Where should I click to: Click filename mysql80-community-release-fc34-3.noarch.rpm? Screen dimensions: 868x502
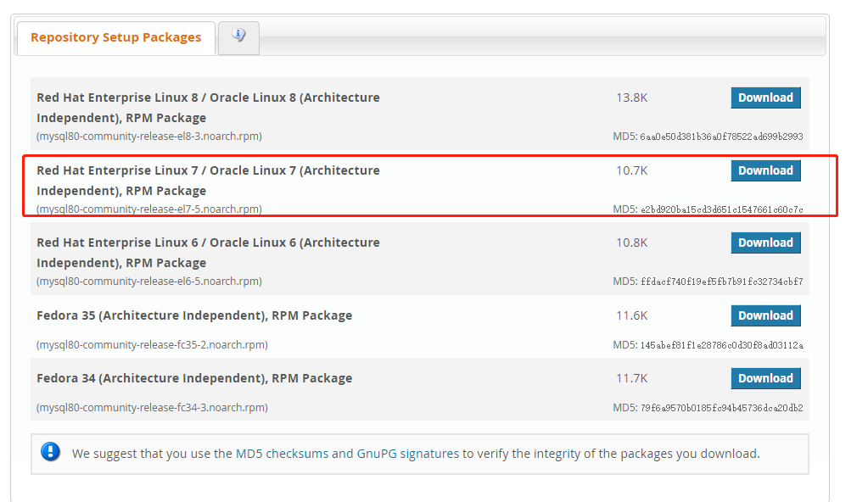[152, 407]
